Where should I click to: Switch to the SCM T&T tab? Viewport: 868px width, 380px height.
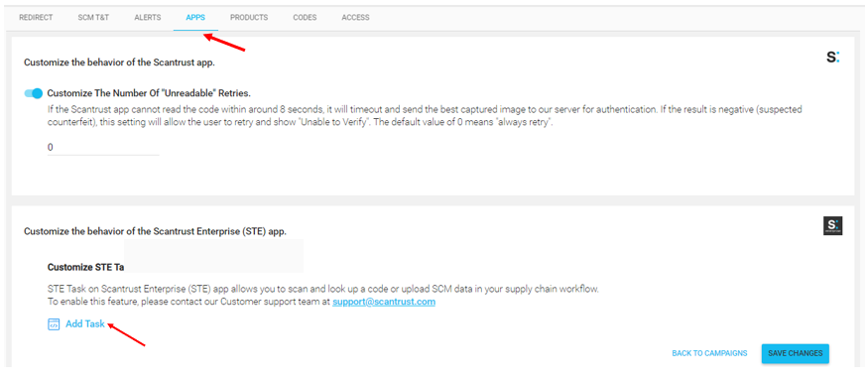tap(93, 18)
